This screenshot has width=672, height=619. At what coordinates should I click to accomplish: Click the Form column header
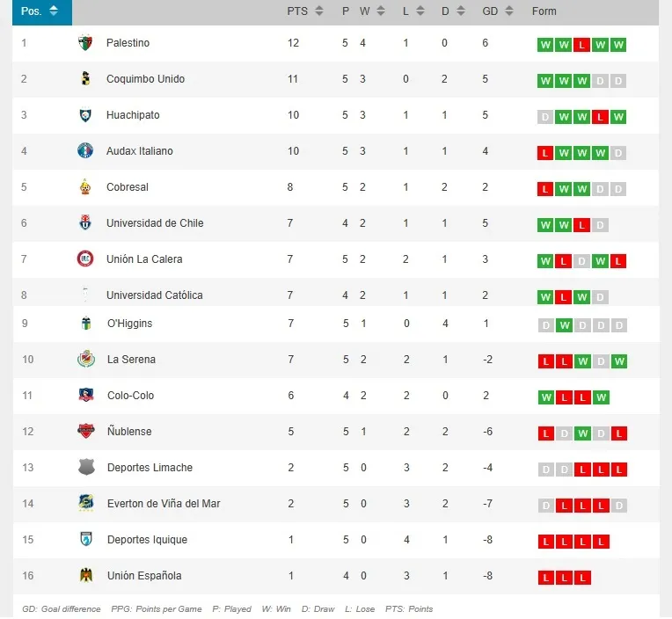[544, 11]
